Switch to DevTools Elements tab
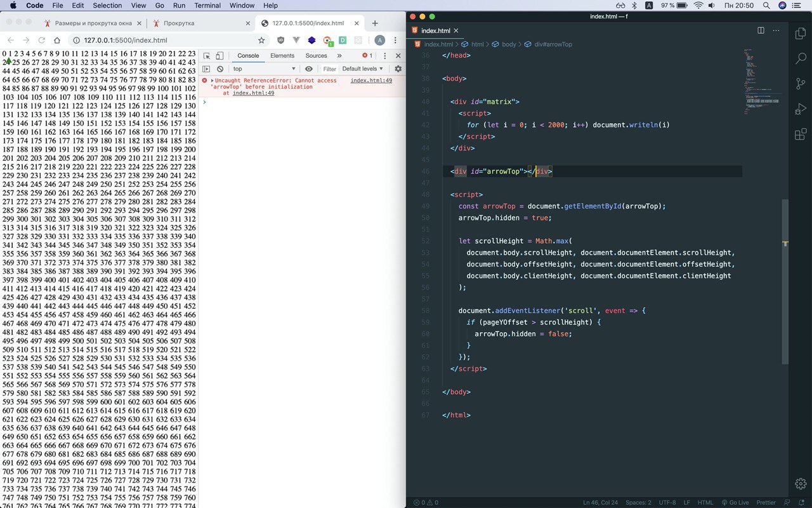 click(282, 56)
